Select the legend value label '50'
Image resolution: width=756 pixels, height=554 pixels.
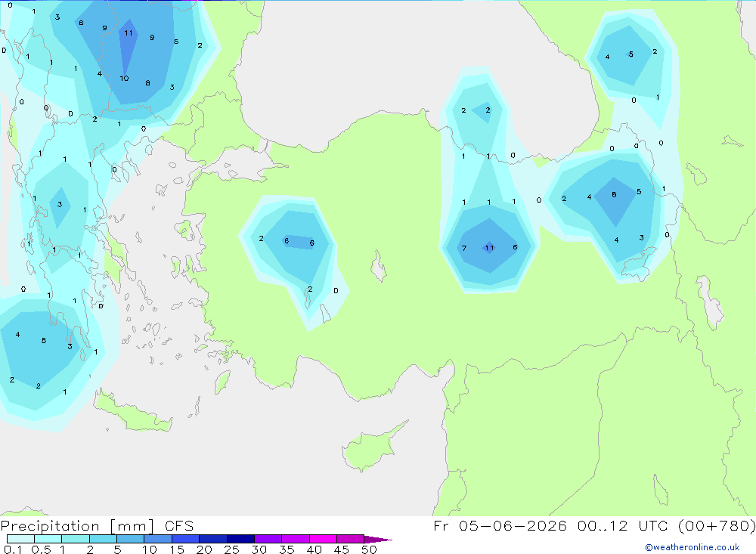pos(369,549)
